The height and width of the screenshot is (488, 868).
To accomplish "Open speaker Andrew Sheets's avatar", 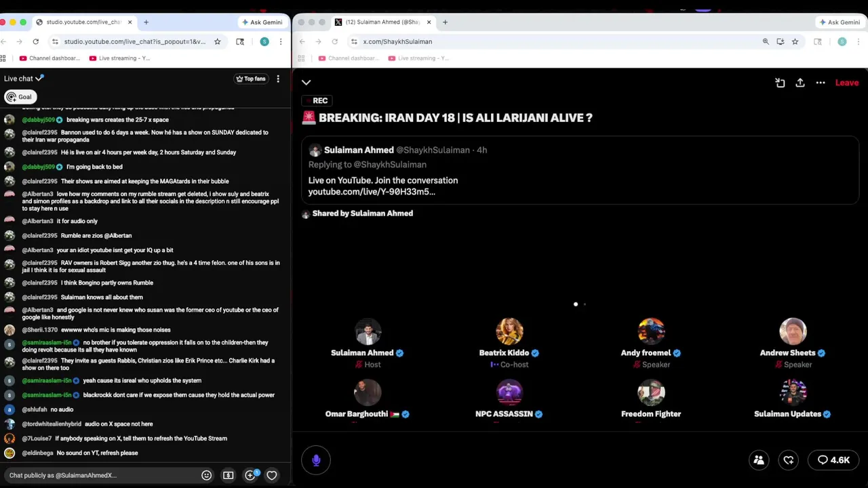I will click(793, 332).
